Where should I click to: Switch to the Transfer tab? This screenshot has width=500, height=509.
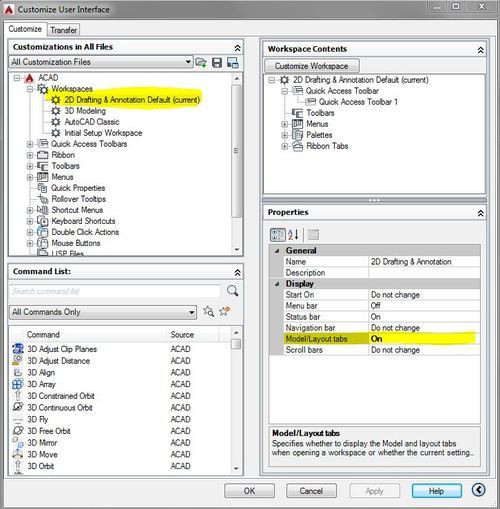pos(63,30)
